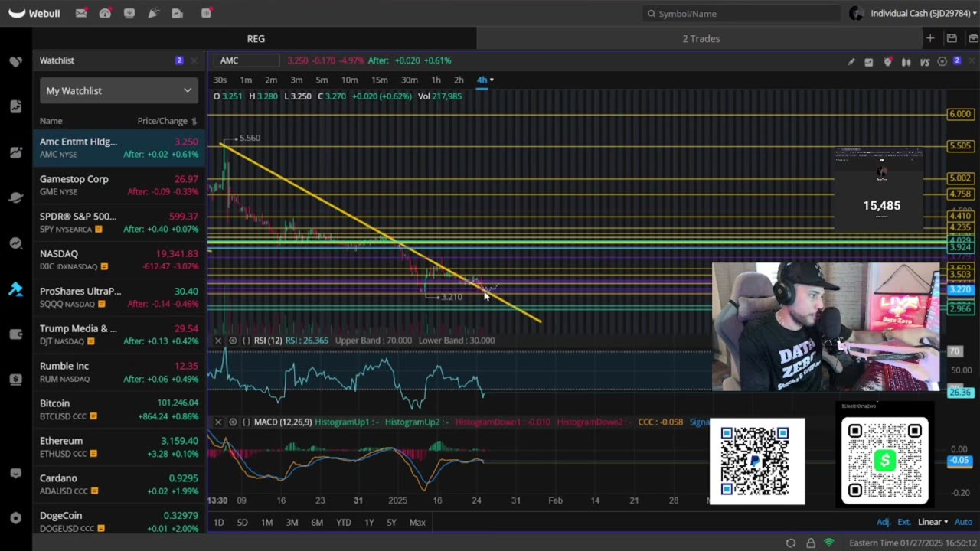Sort watchlist by Price/Change column
The width and height of the screenshot is (980, 551).
[x=167, y=121]
